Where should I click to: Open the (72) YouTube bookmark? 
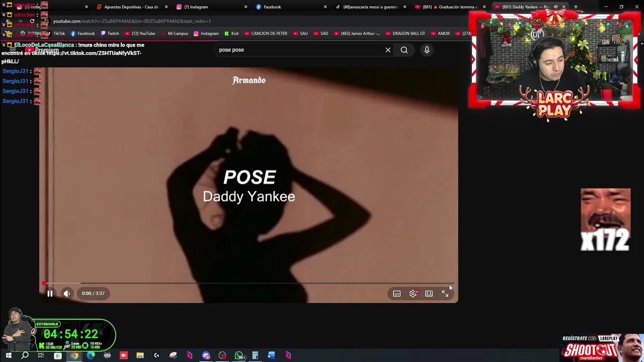139,34
